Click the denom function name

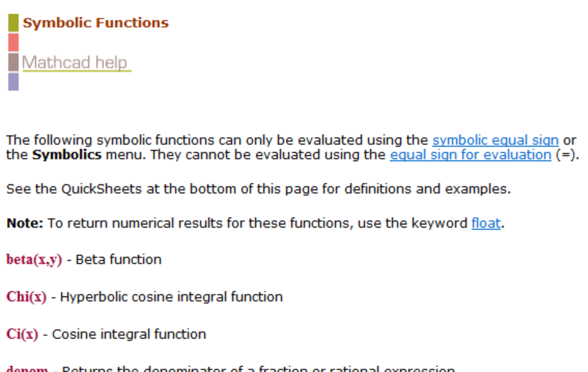pos(27,369)
